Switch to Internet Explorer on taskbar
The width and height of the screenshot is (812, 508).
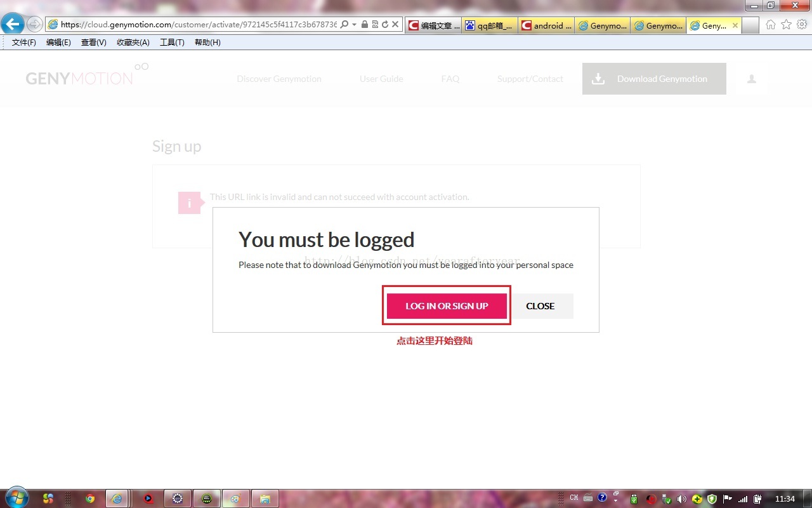(117, 499)
